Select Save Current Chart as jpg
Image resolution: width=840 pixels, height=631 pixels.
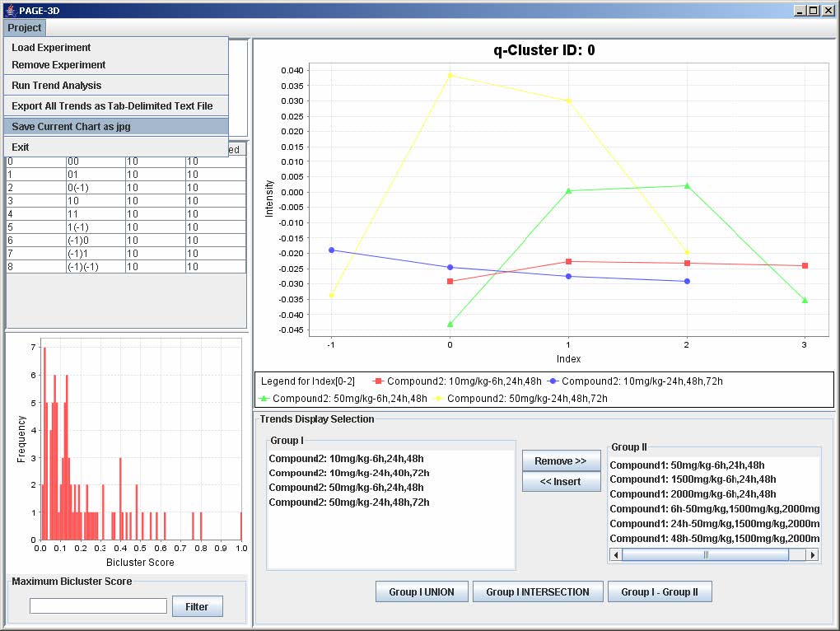(x=71, y=127)
